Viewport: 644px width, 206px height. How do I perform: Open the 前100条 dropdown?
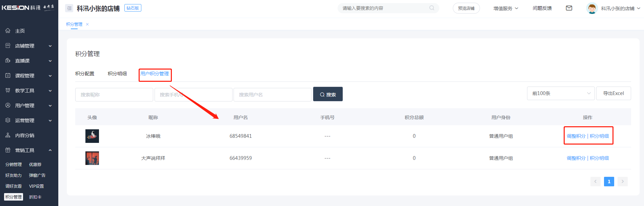[561, 93]
